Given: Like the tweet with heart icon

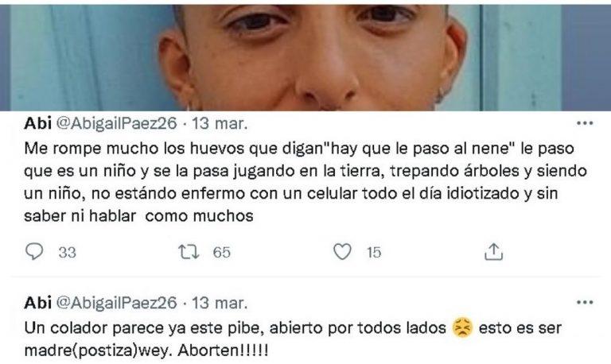Looking at the screenshot, I should (343, 252).
